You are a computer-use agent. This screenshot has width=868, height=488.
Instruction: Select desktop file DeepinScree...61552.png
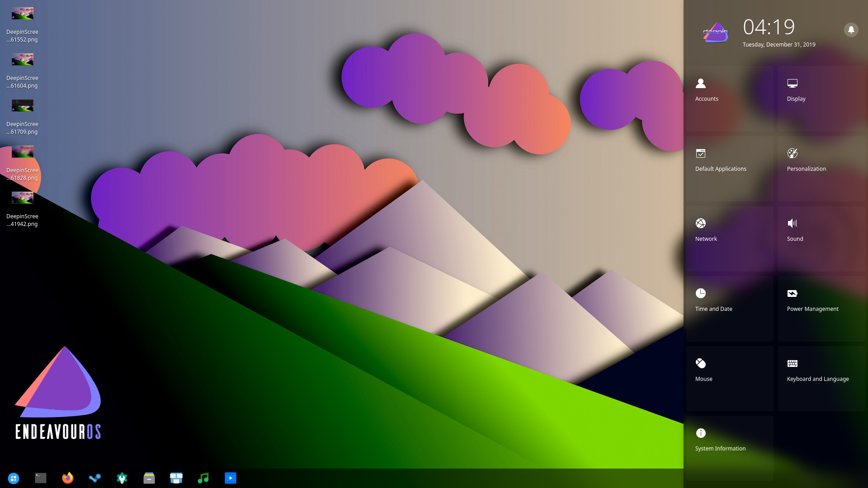click(x=22, y=24)
